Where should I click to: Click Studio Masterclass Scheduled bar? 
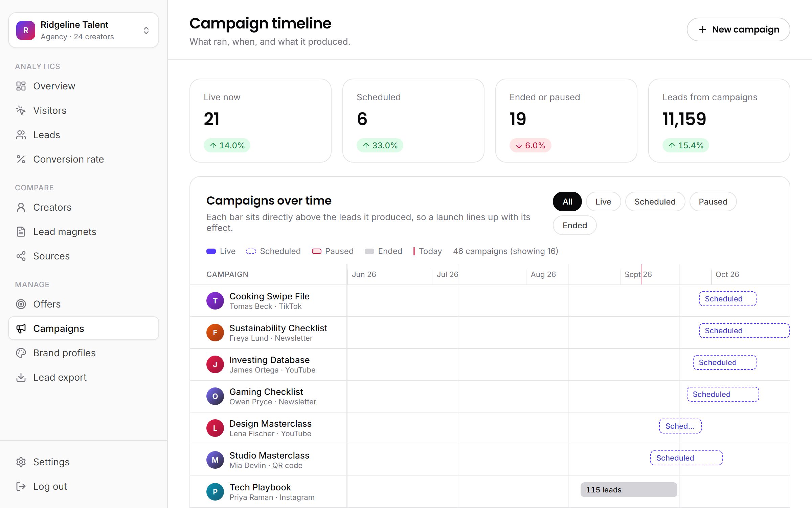[686, 458]
